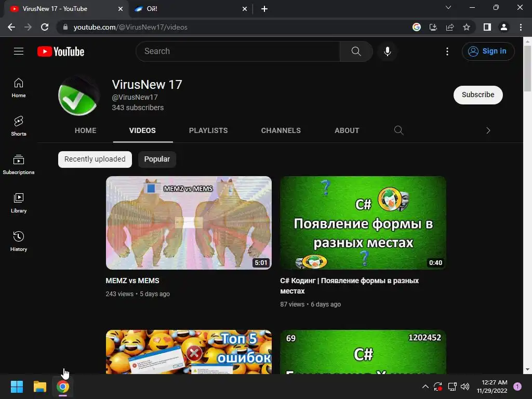Open File Explorer from taskbar
The width and height of the screenshot is (532, 399).
coord(39,387)
